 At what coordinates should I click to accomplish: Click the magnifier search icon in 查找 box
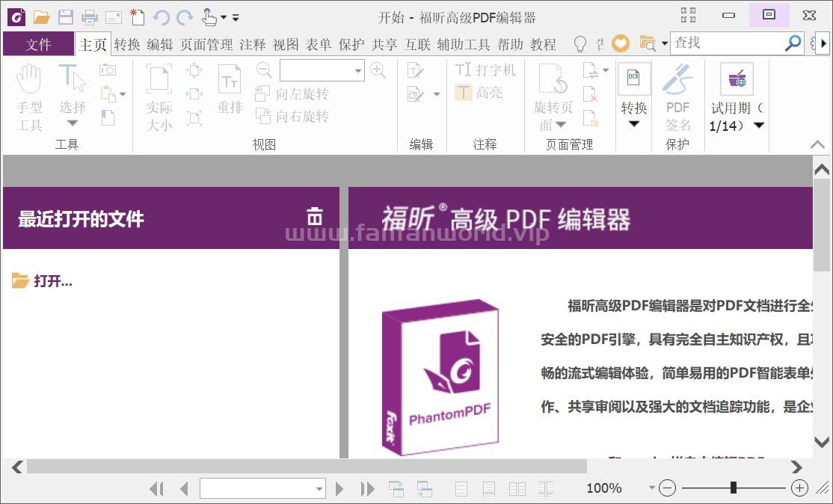pos(793,43)
